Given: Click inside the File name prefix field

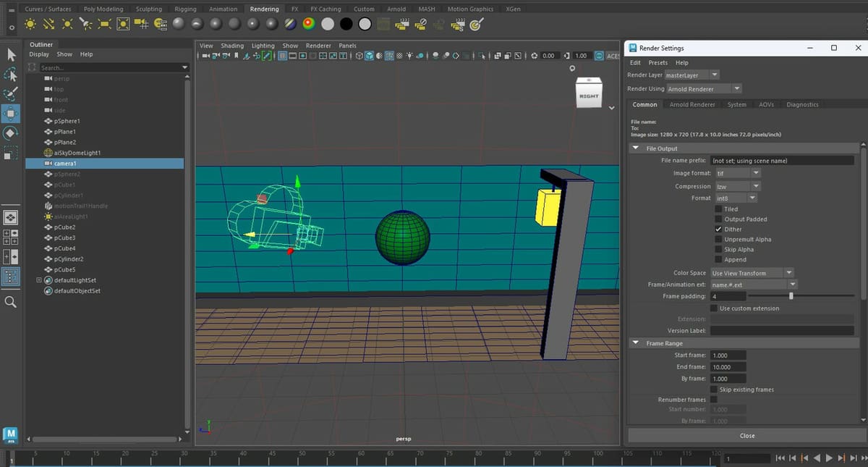Looking at the screenshot, I should tap(781, 160).
